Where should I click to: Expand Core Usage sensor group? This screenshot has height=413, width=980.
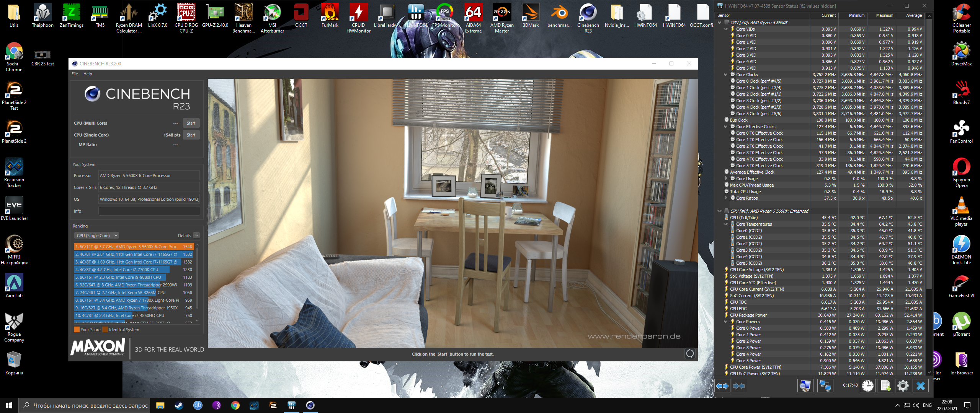(x=725, y=179)
